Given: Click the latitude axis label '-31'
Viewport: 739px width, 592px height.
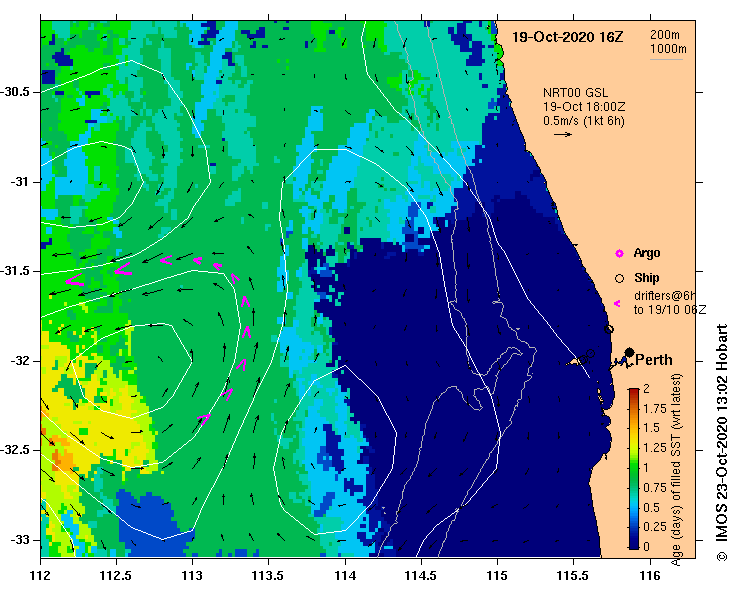Looking at the screenshot, I should [x=20, y=181].
